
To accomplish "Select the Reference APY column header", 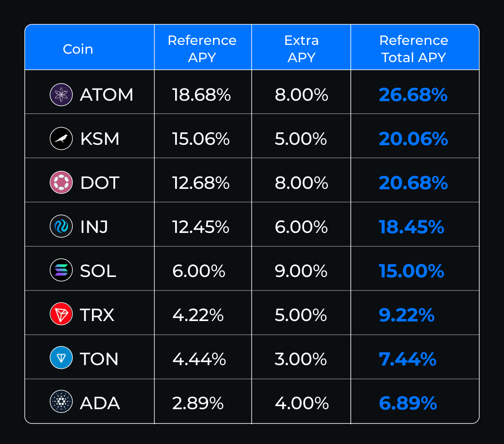I will pos(202,49).
